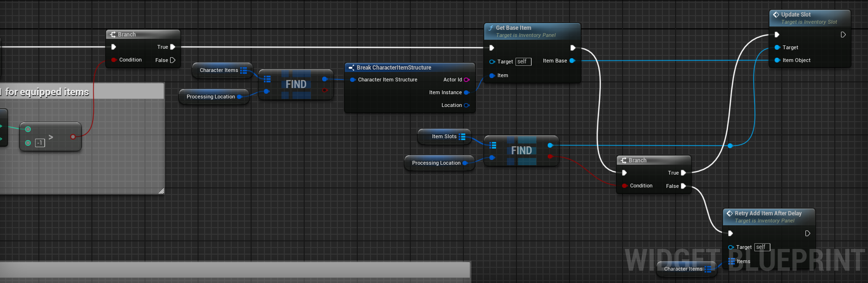Click second Branch False exec pin
This screenshot has width=868, height=283.
pyautogui.click(x=683, y=186)
